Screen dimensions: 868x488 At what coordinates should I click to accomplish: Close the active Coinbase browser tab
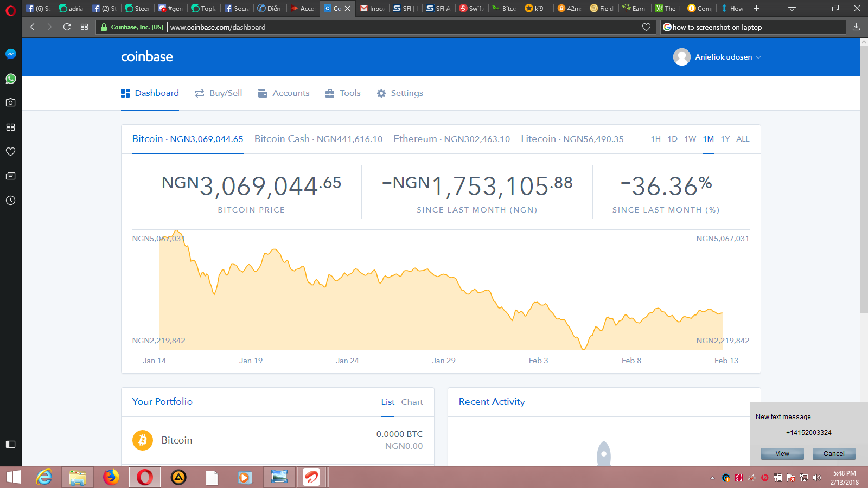pos(348,9)
